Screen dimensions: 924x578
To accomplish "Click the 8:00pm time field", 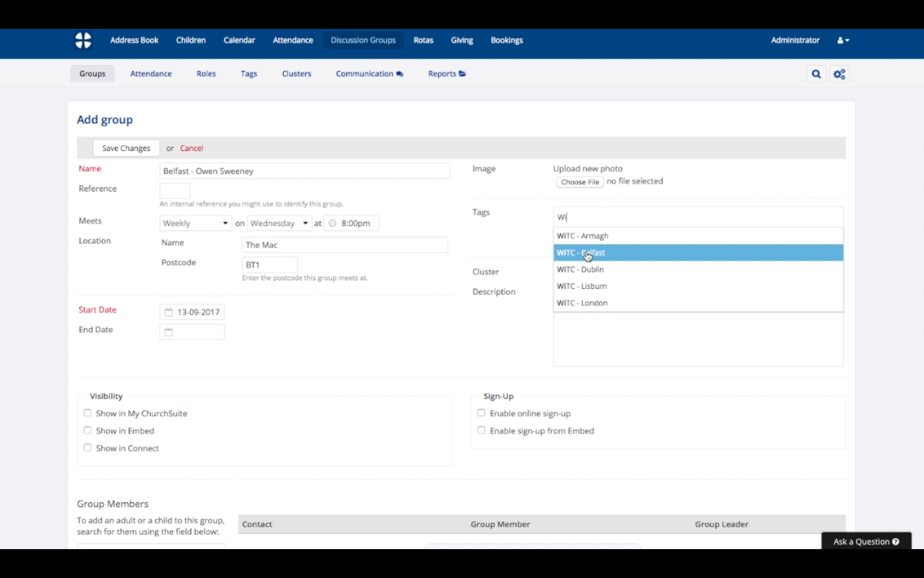I will point(352,223).
